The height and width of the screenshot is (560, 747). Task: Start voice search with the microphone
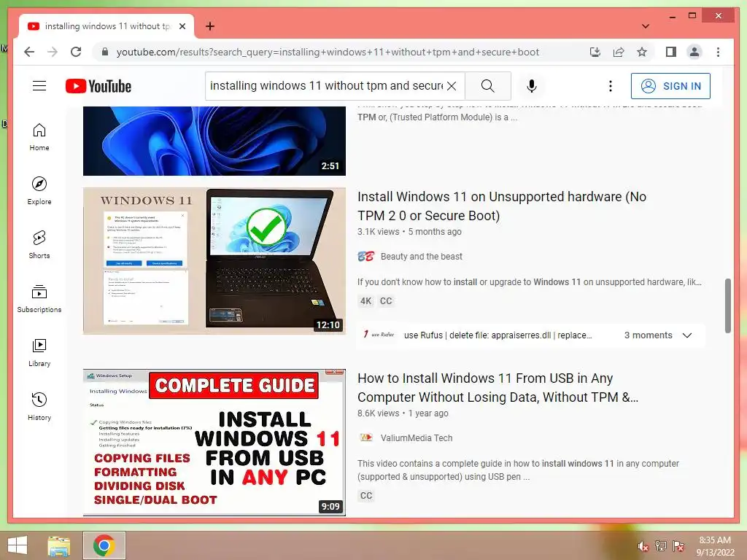[532, 86]
